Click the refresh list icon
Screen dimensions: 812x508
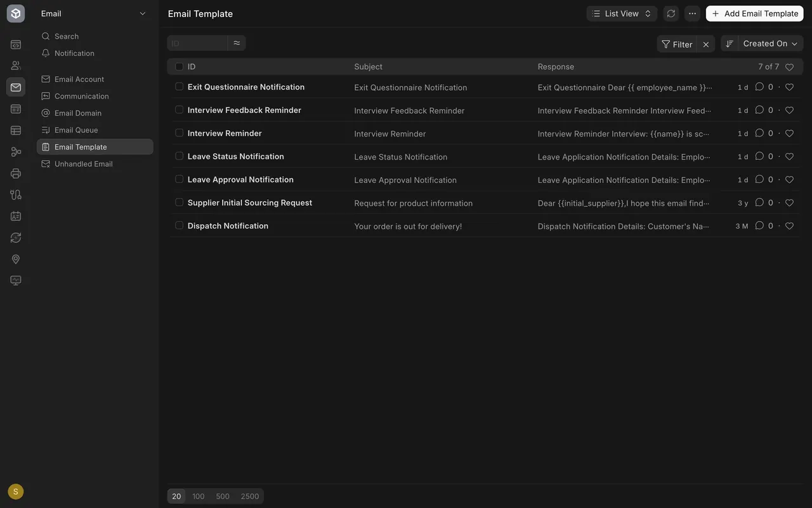tap(671, 13)
